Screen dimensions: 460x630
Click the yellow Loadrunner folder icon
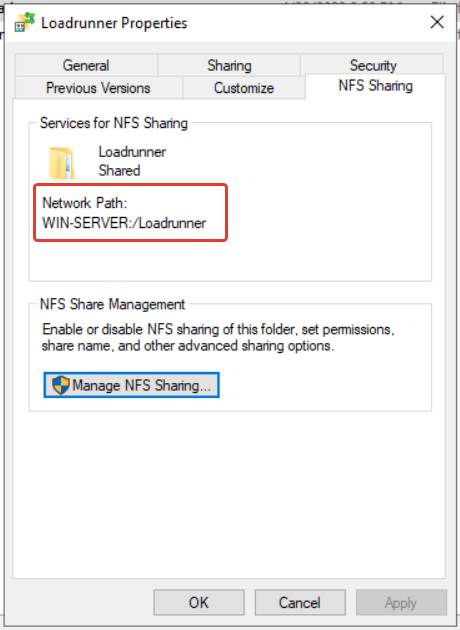click(61, 163)
